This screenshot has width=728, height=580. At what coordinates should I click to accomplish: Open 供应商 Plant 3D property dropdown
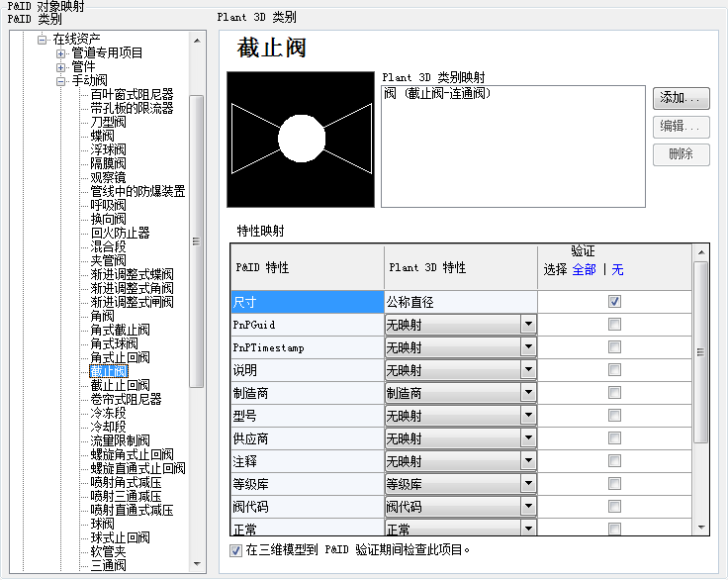(x=528, y=437)
